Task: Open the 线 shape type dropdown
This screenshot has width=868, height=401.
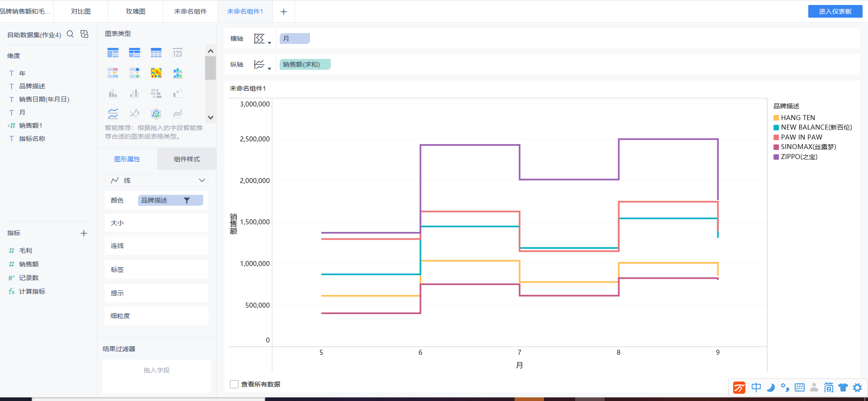Action: click(x=157, y=180)
